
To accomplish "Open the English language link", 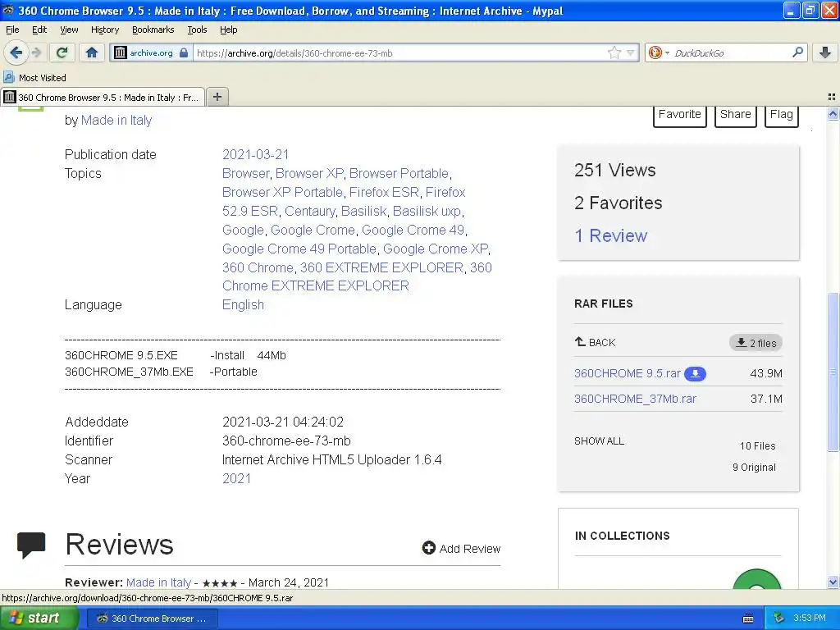I will 243,304.
